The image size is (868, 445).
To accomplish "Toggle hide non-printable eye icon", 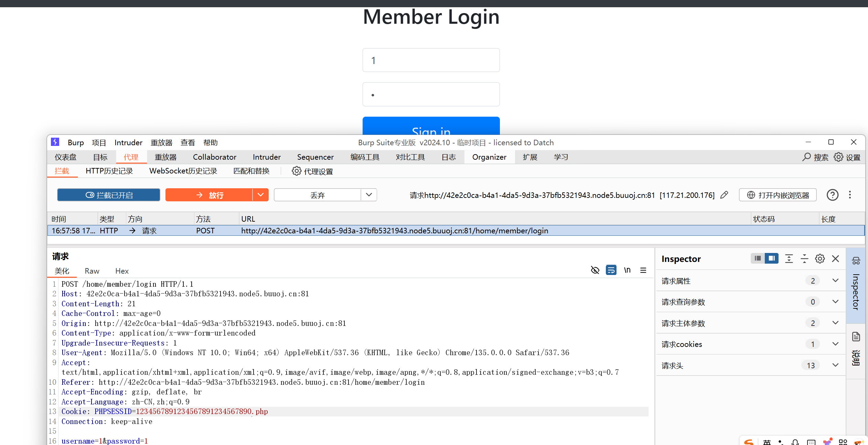I will tap(595, 271).
